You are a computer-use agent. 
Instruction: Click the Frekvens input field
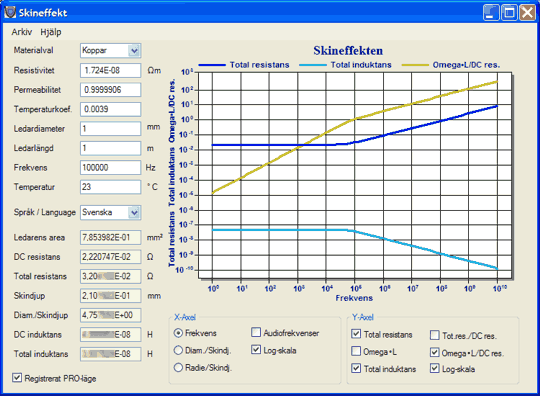point(111,168)
